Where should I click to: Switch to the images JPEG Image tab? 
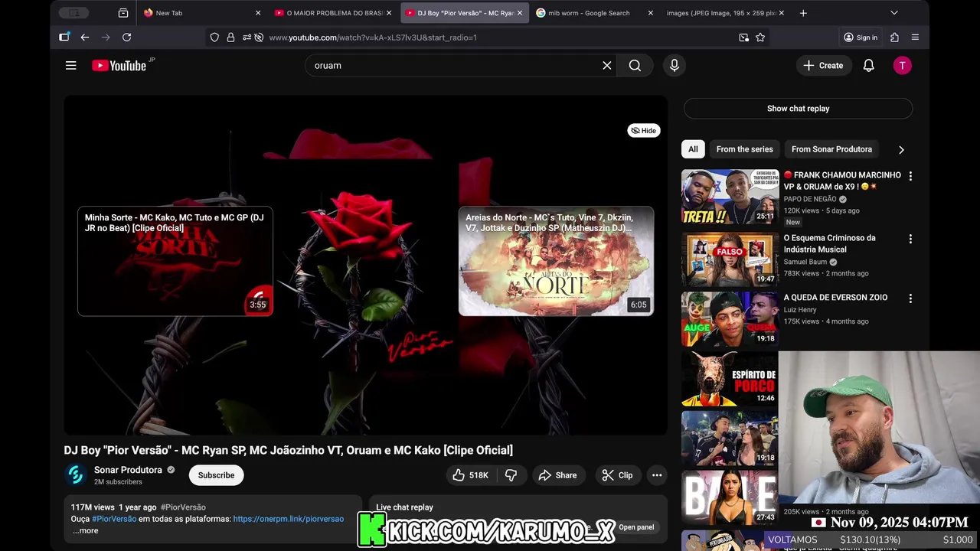726,13
